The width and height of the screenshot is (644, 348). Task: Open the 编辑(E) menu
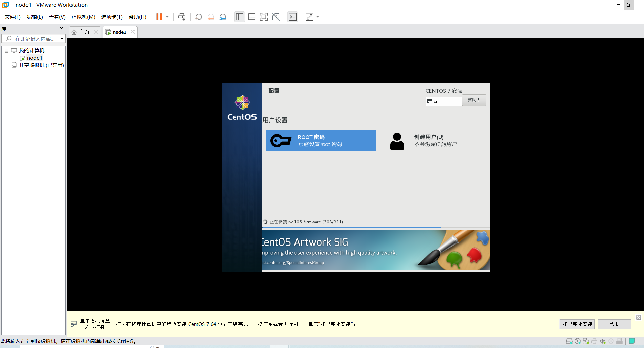(x=35, y=17)
